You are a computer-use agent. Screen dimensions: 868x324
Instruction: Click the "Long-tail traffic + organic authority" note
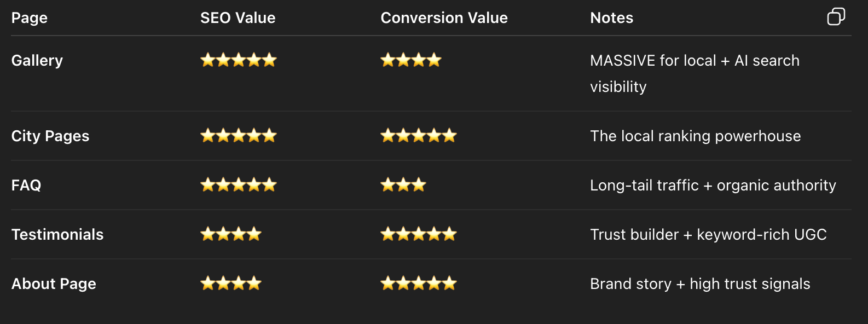coord(713,185)
